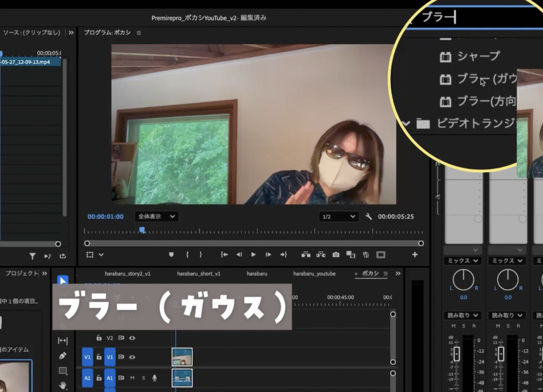This screenshot has width=543, height=392.
Task: Expand the timeline tabs overflow chevrons
Action: pos(398,273)
